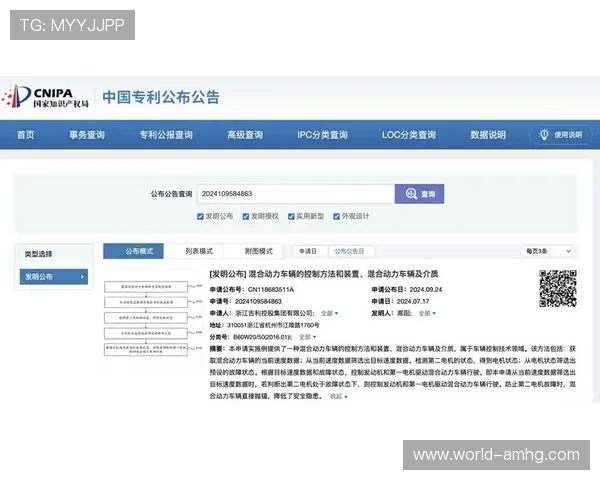Click the 中国专利公布公告 page title
The width and height of the screenshot is (600, 480).
point(161,97)
